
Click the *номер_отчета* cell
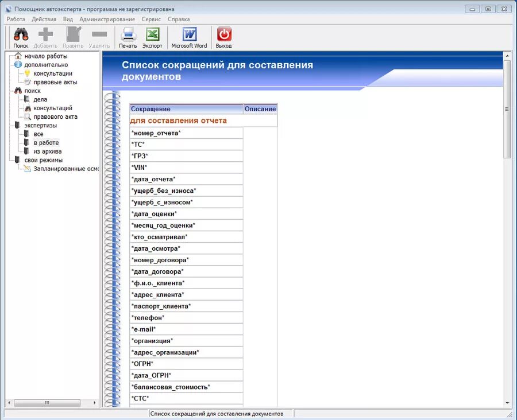(186, 133)
